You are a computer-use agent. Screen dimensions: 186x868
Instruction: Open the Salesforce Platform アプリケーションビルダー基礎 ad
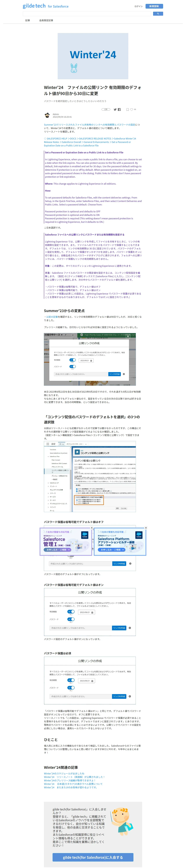click(120, 541)
